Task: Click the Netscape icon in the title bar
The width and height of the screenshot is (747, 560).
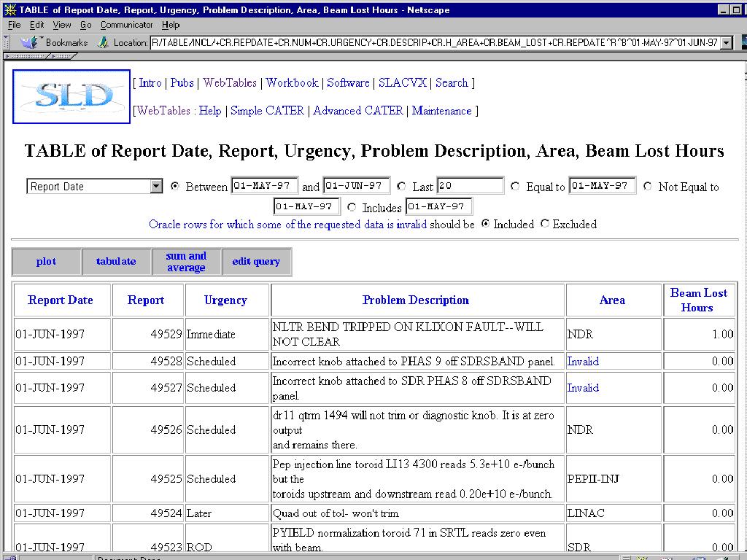Action: click(9, 9)
